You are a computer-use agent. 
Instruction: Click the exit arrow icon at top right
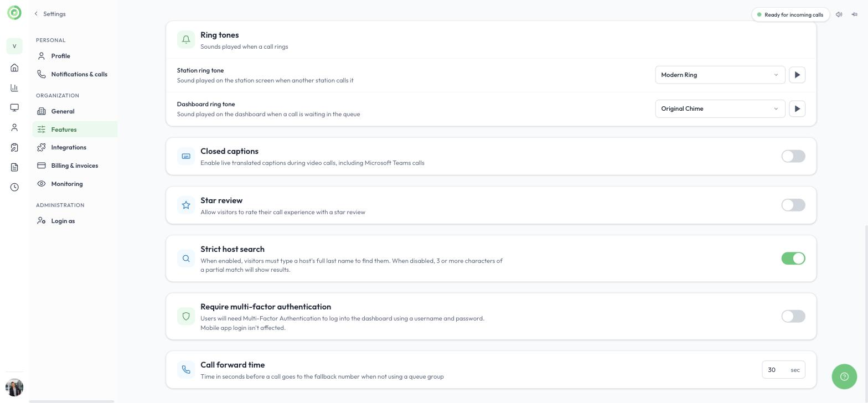tap(855, 14)
